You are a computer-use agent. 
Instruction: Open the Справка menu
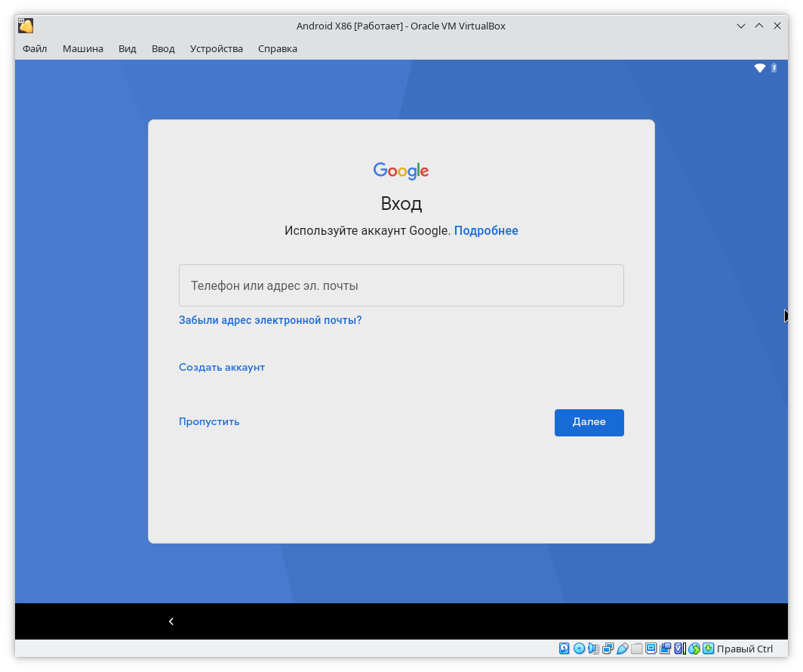pyautogui.click(x=278, y=48)
